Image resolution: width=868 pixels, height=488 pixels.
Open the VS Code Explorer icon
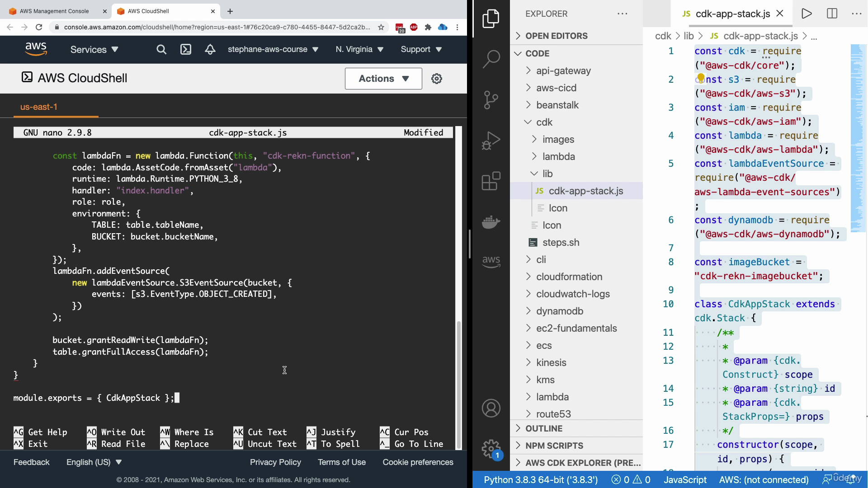pyautogui.click(x=491, y=19)
